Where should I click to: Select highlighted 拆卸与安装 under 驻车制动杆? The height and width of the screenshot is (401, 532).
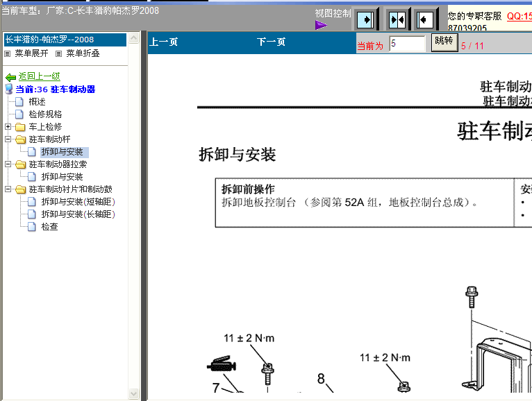65,152
